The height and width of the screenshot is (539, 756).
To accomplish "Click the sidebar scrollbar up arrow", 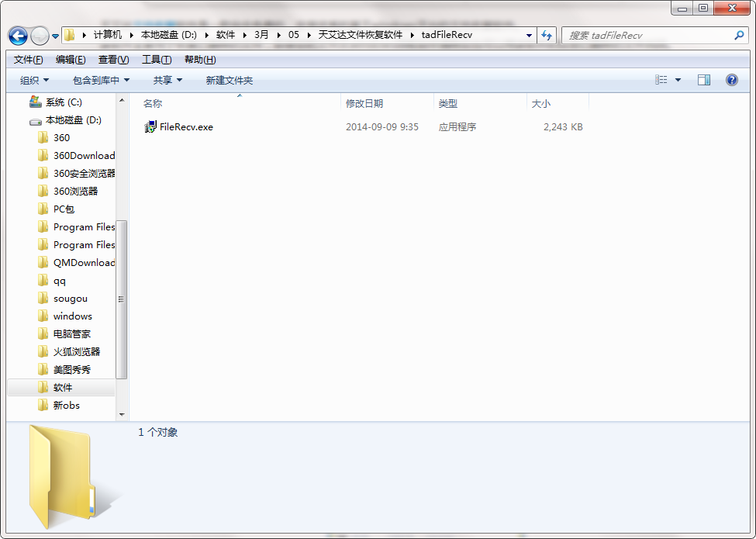I will (x=122, y=100).
